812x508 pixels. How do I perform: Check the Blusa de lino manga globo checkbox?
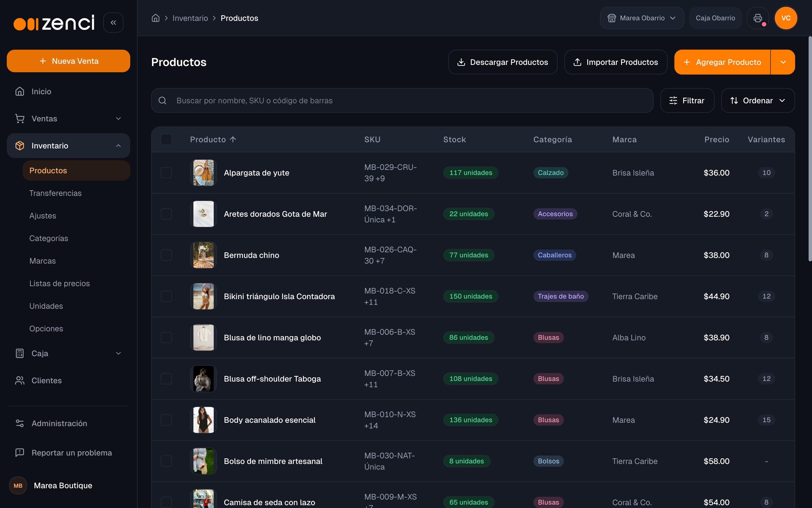[x=166, y=337]
